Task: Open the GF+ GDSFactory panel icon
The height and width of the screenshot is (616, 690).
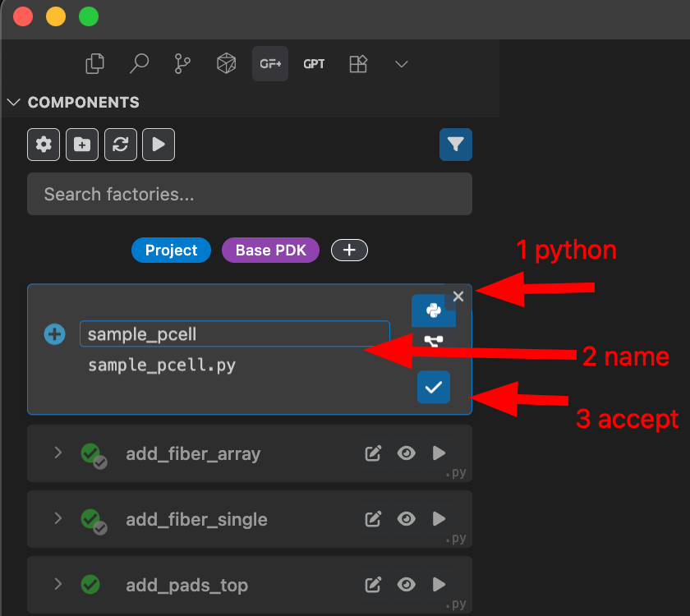Action: 270,63
